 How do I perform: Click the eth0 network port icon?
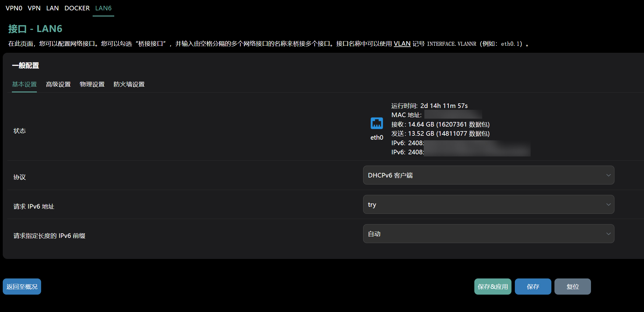pos(377,123)
